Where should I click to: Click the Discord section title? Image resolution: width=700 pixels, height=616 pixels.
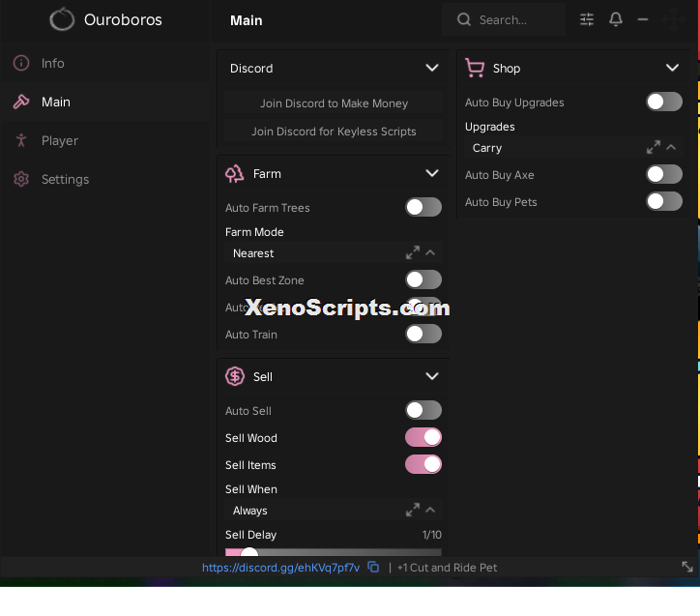[x=251, y=69]
